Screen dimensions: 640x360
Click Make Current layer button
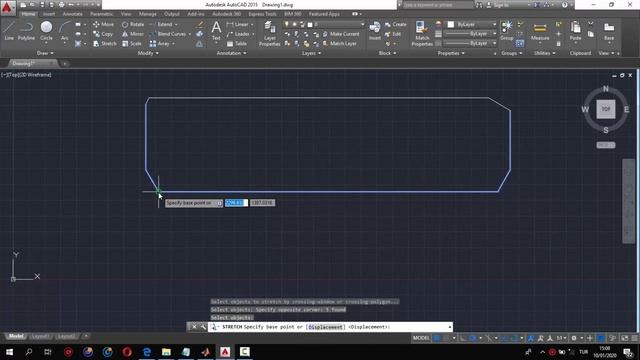tap(341, 34)
